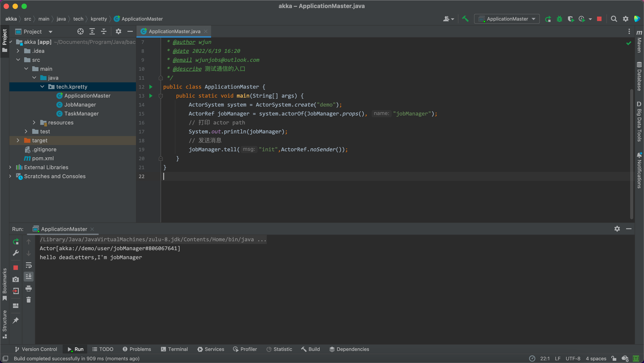Click kpretty in the breadcrumb navigation

[99, 19]
